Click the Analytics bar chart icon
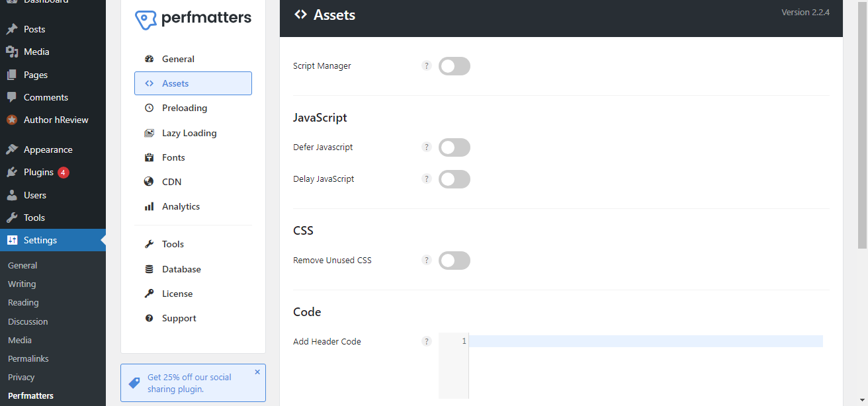This screenshot has width=868, height=406. pos(149,206)
